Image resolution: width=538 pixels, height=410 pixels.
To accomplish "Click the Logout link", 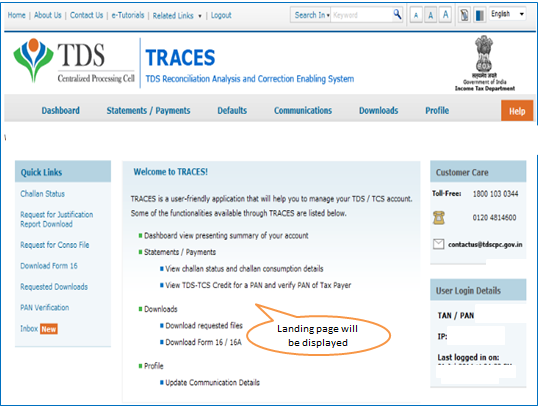I will tap(221, 15).
